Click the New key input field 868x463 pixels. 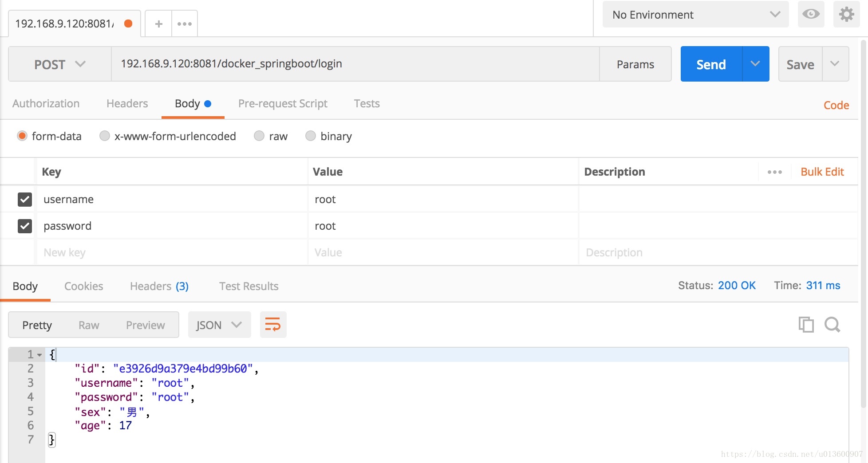[172, 253]
